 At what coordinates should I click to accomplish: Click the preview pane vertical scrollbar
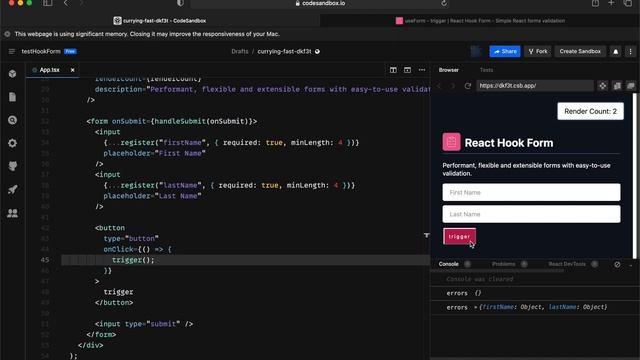634,176
